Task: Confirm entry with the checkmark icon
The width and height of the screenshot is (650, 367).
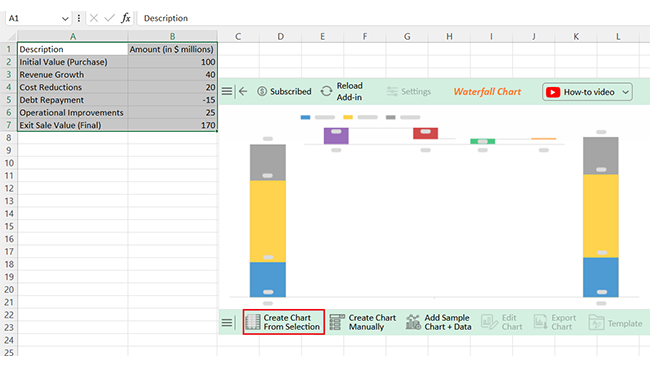Action: click(x=109, y=18)
